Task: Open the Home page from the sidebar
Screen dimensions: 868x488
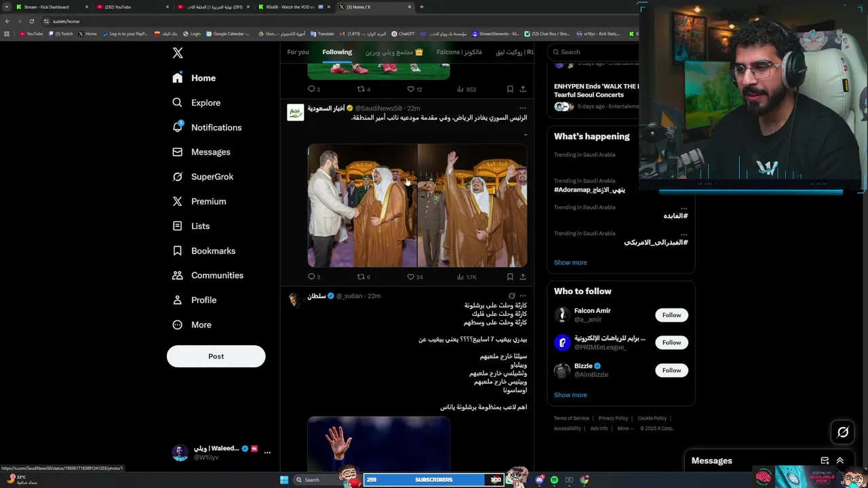Action: point(194,78)
